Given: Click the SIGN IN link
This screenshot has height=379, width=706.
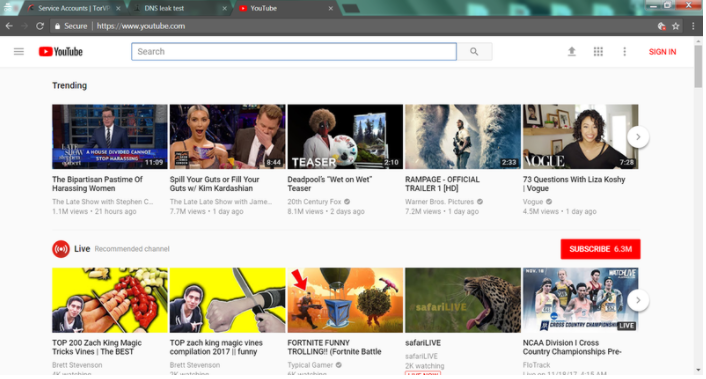Looking at the screenshot, I should (662, 52).
